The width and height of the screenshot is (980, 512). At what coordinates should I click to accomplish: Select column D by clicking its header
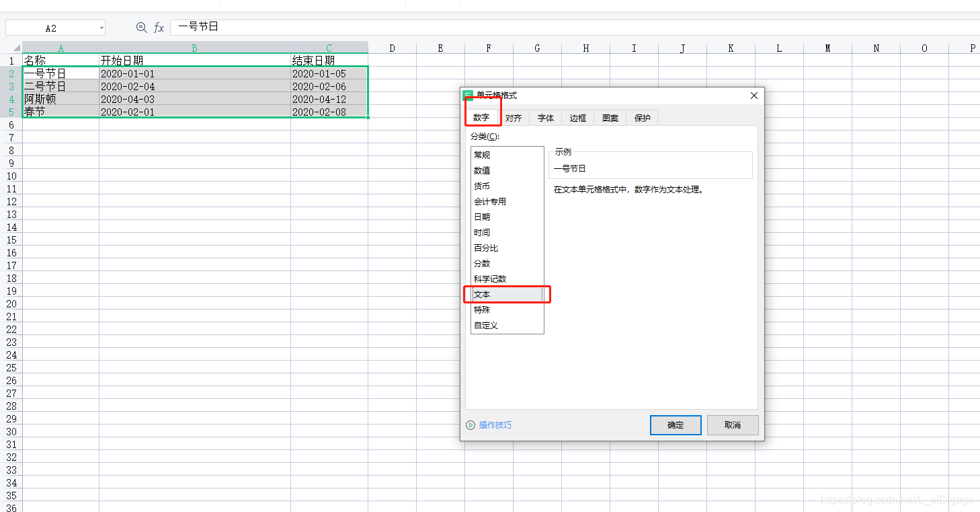392,48
